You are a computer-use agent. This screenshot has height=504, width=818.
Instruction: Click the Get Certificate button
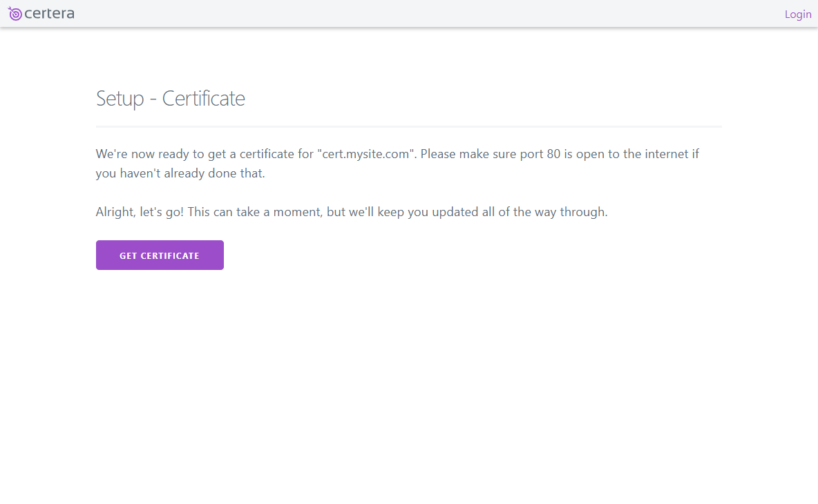click(x=160, y=255)
